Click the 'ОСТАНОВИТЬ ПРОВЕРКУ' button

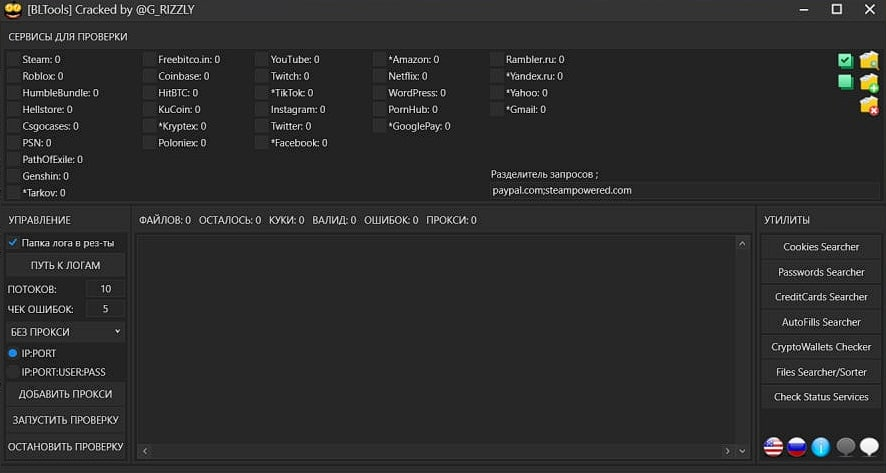pos(66,446)
